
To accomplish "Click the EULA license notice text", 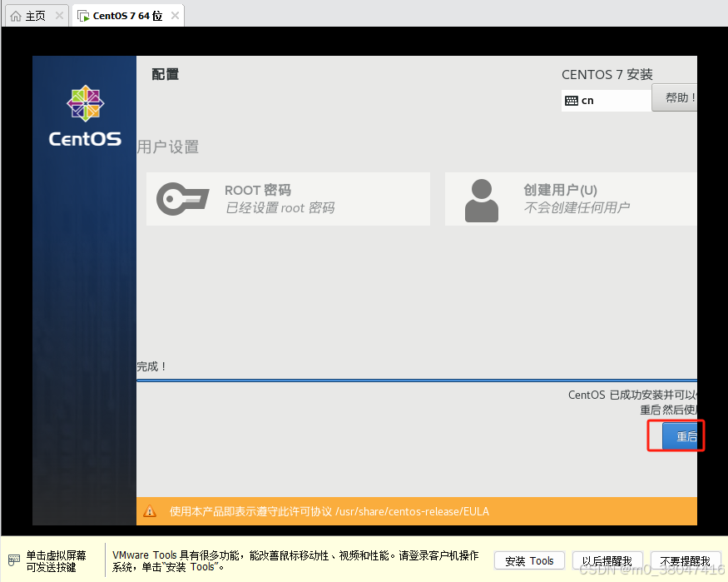I will [x=329, y=511].
